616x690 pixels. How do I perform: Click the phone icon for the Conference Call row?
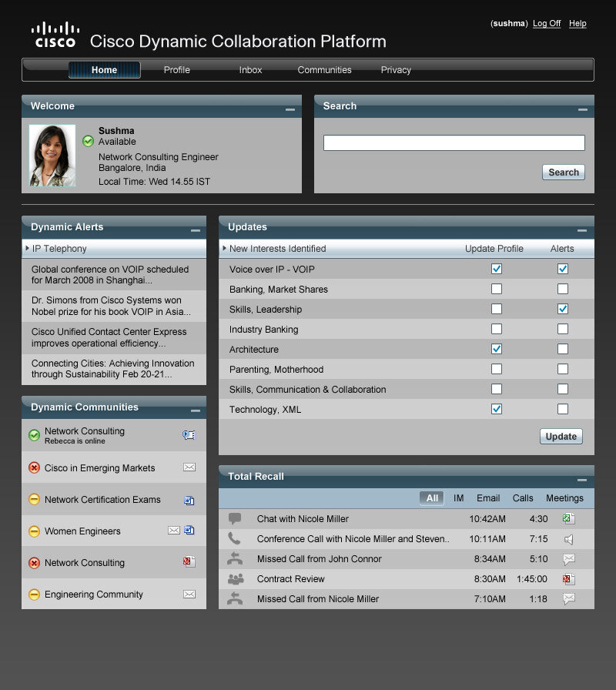pyautogui.click(x=234, y=538)
